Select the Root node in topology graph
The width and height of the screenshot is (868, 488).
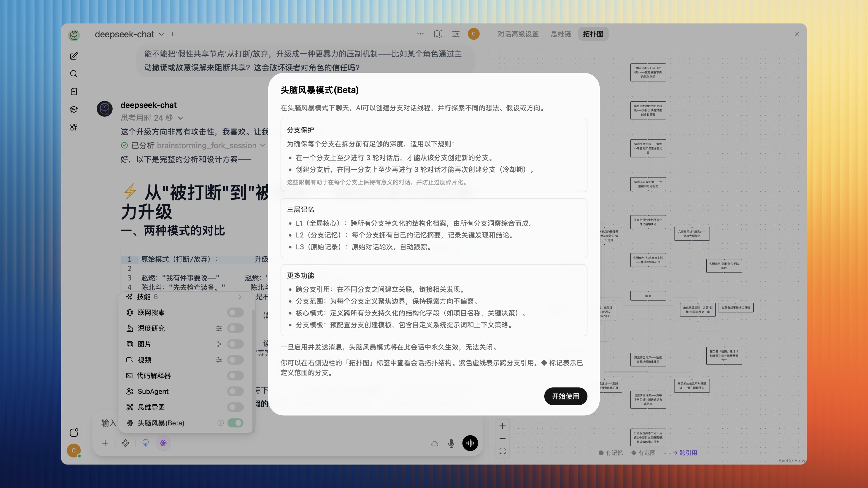648,296
